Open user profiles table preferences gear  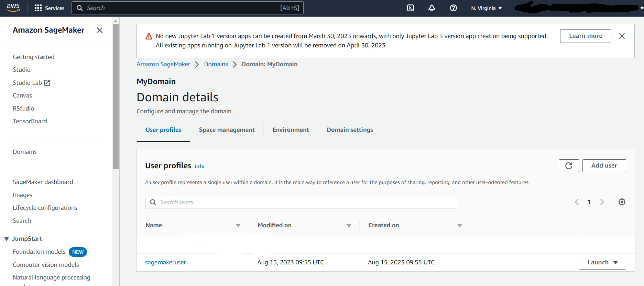pyautogui.click(x=622, y=202)
